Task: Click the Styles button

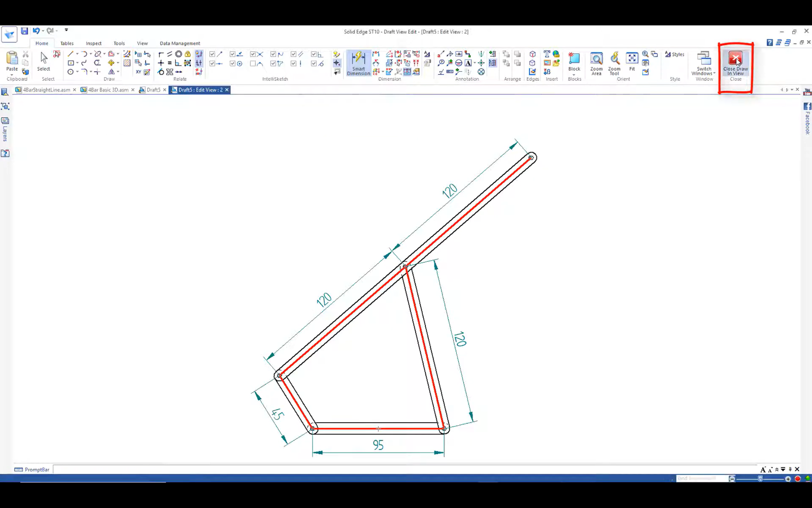Action: pyautogui.click(x=674, y=54)
